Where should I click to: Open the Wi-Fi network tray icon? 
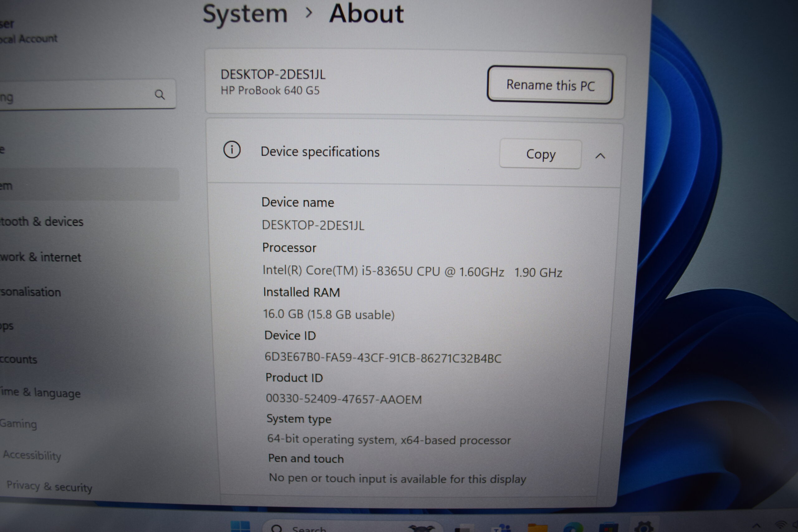point(781,526)
